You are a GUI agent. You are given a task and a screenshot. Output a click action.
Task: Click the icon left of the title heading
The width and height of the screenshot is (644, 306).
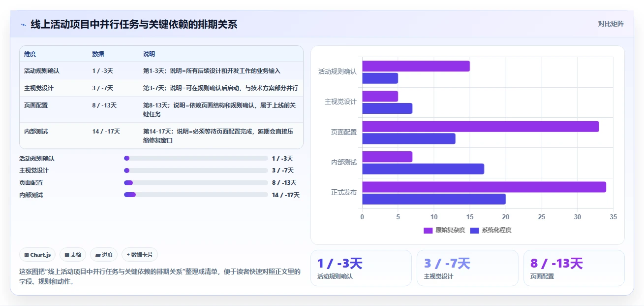[23, 25]
